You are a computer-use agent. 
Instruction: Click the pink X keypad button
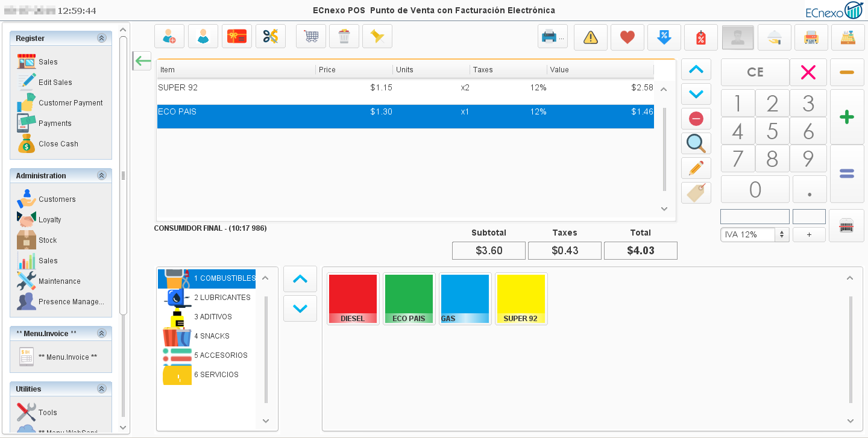point(808,72)
